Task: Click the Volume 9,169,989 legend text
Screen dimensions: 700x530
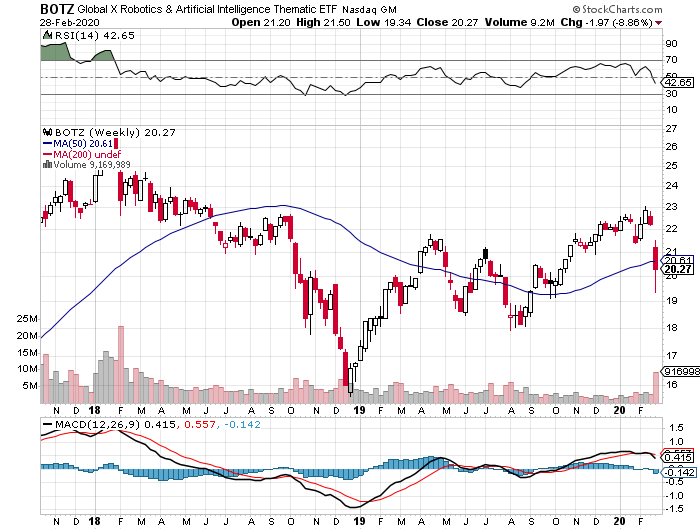Action: tap(92, 165)
